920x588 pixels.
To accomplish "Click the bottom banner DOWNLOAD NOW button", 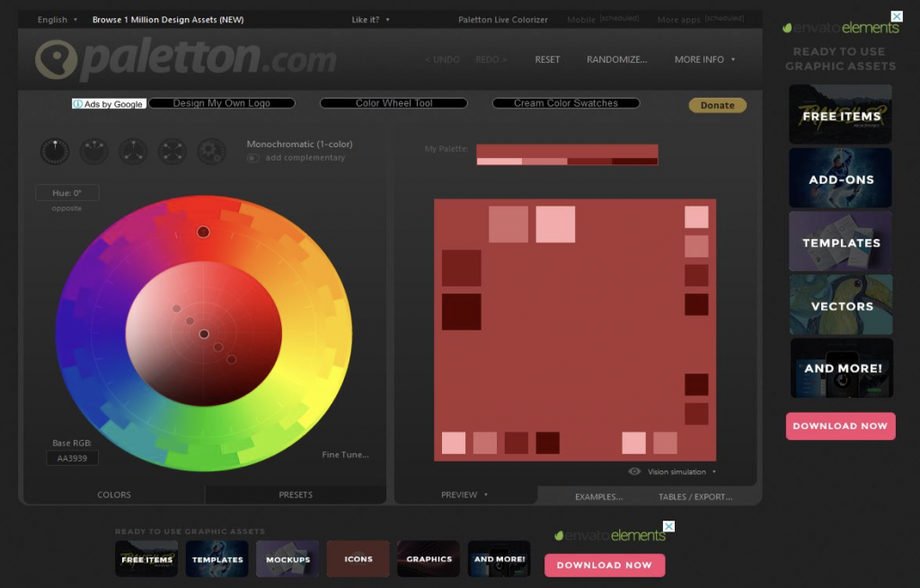I will [605, 566].
